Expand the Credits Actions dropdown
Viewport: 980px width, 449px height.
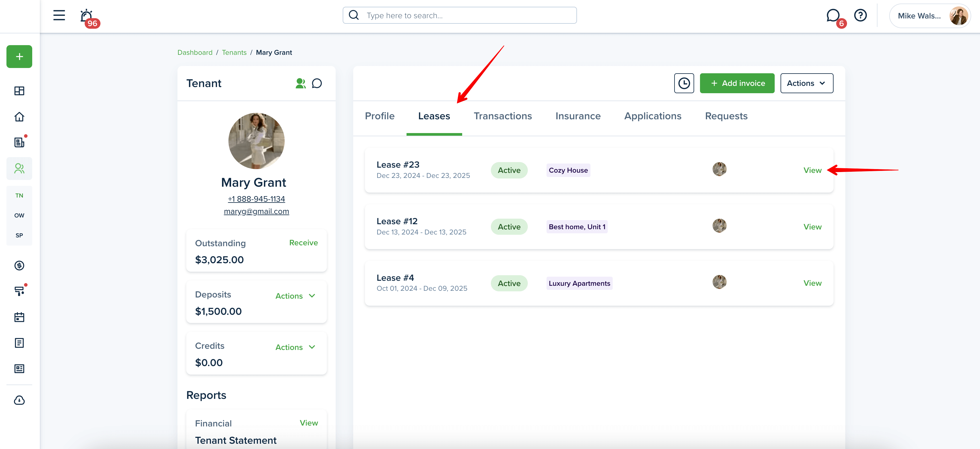(296, 347)
